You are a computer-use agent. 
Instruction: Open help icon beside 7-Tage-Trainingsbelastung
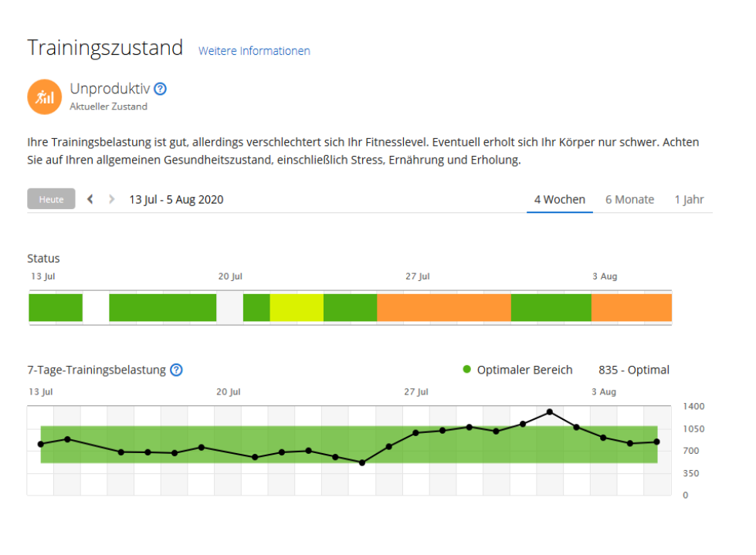(x=176, y=370)
